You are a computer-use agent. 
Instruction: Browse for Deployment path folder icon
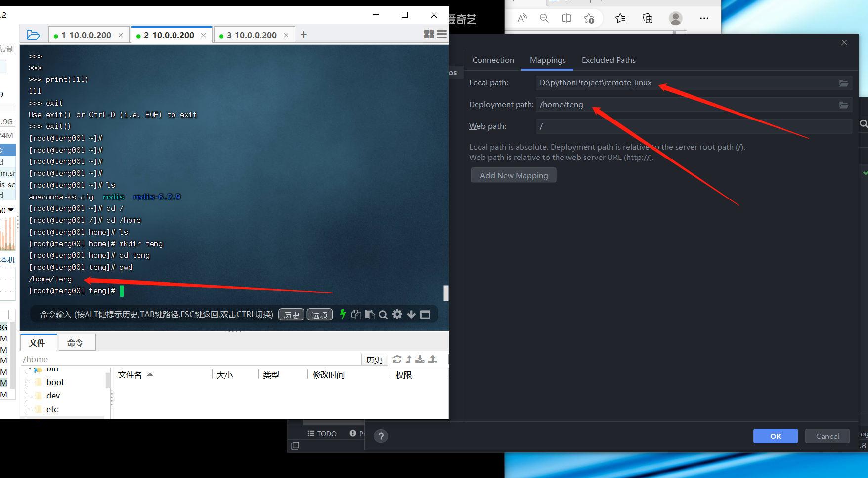[x=844, y=105]
